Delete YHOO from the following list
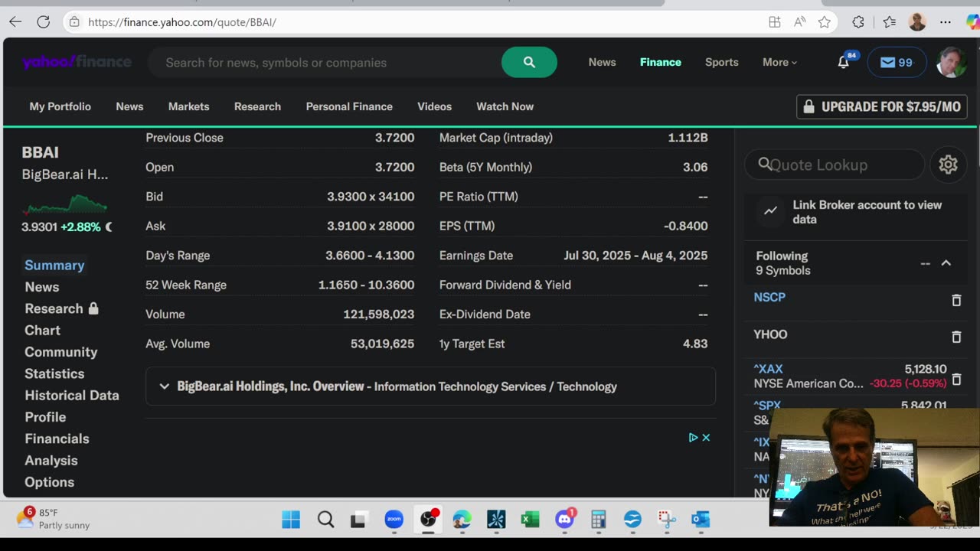The image size is (980, 551). click(956, 337)
